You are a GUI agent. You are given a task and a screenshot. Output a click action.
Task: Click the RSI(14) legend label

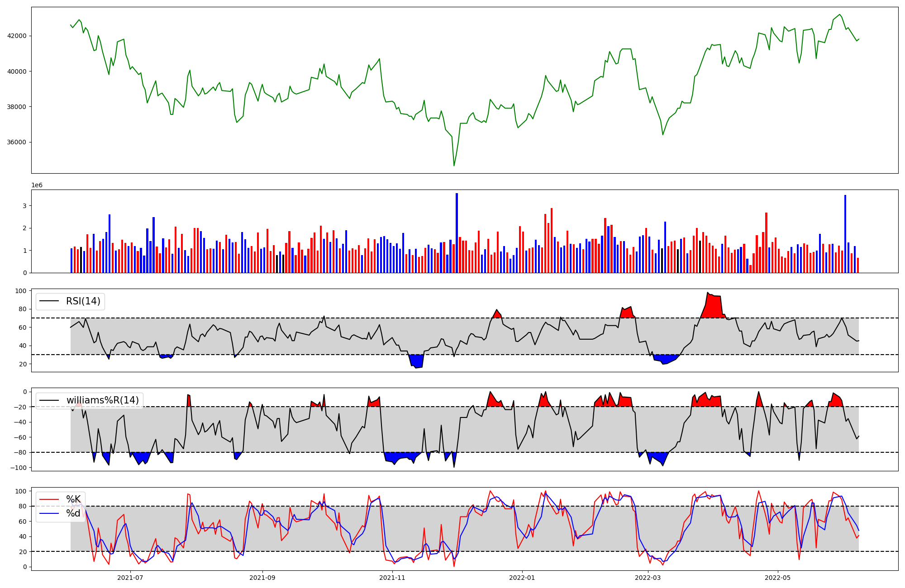83,301
